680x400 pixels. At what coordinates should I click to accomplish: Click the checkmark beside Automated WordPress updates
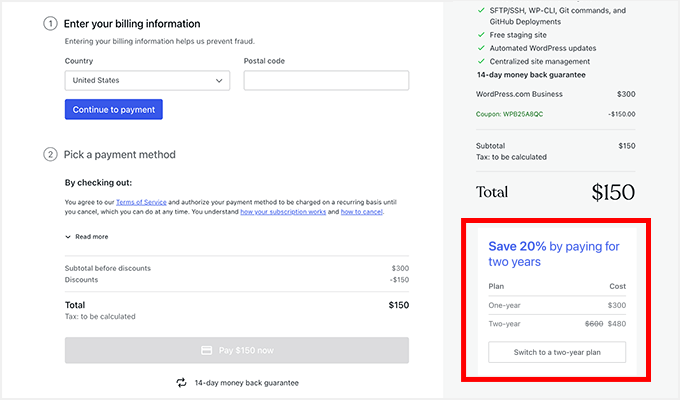pos(481,47)
